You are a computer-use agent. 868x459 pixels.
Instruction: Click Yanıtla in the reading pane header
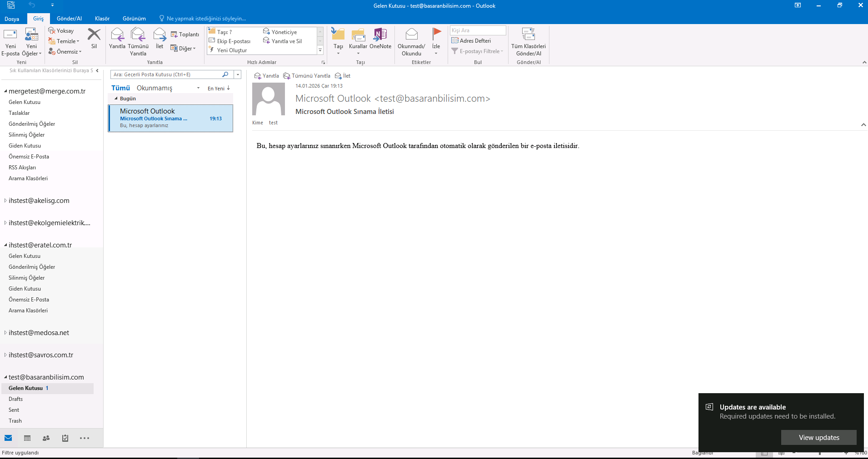click(x=267, y=76)
